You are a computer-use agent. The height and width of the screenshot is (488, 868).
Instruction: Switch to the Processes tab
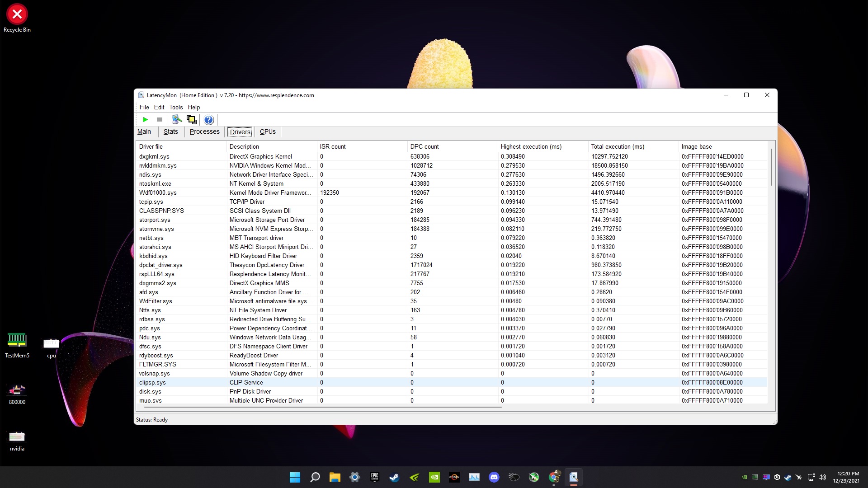pos(204,132)
